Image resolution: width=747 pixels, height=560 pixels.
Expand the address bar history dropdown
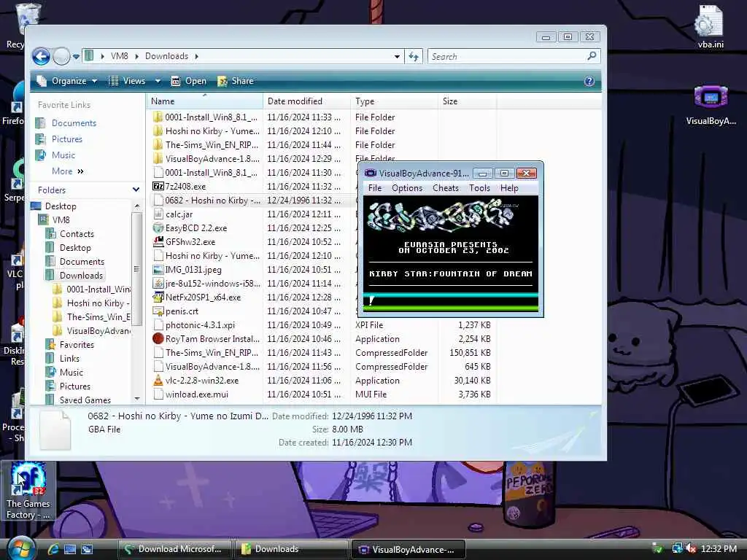click(x=397, y=57)
